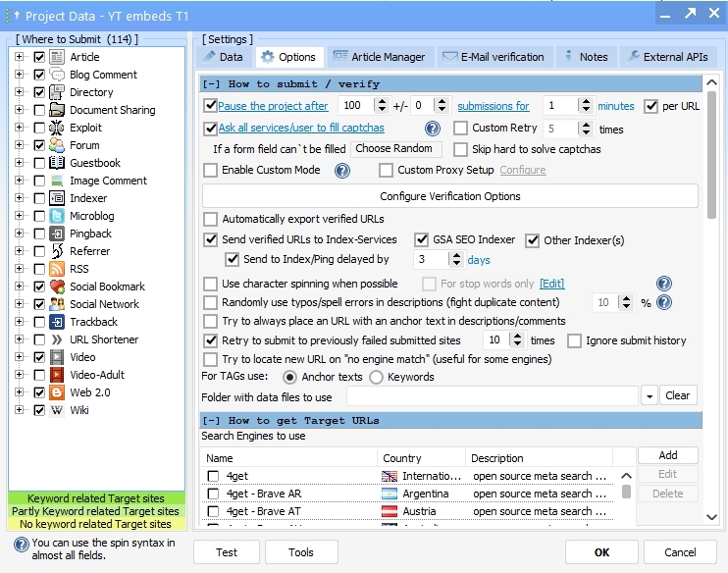728x573 pixels.
Task: Collapse the How to submit / verify section
Action: (212, 84)
